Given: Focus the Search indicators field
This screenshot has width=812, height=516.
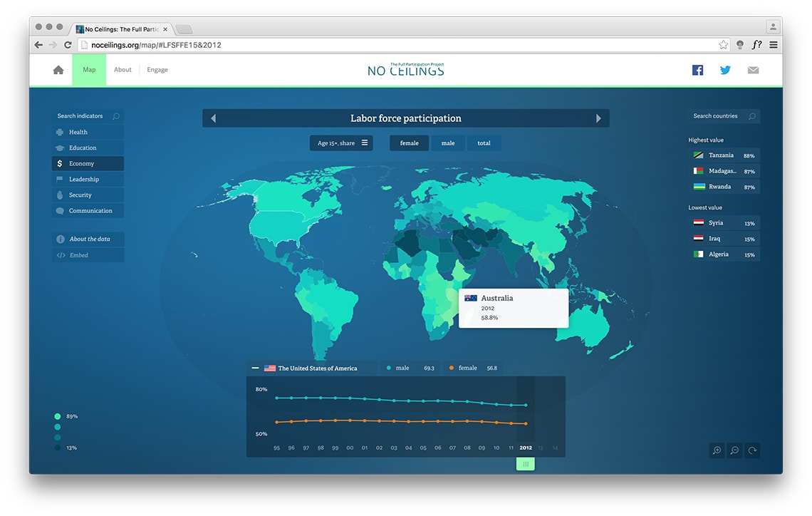Looking at the screenshot, I should coord(88,116).
